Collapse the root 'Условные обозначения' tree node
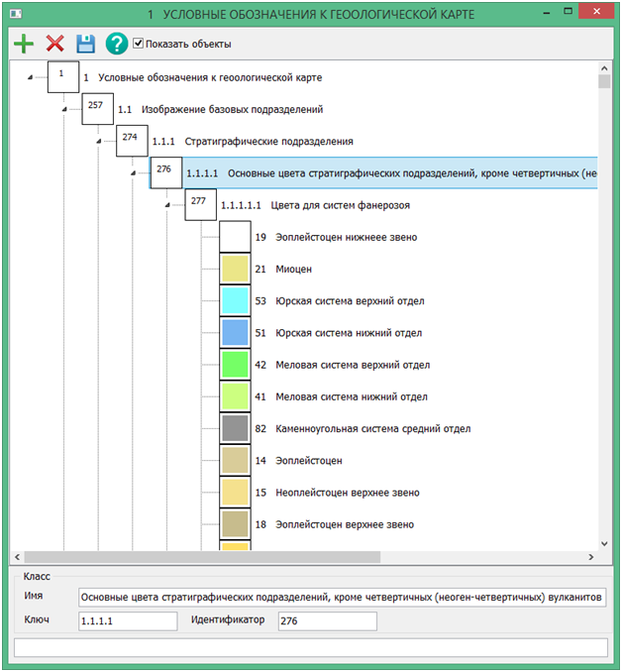The image size is (622, 672). 30,77
